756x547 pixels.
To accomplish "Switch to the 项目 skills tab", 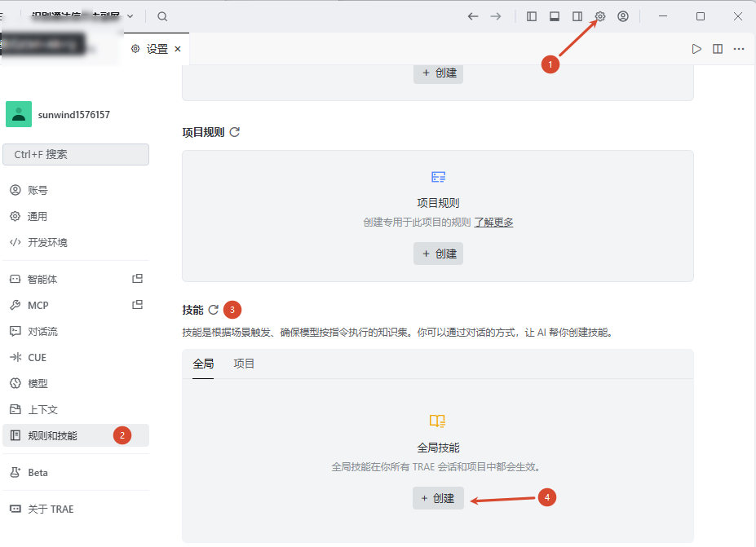I will click(244, 364).
